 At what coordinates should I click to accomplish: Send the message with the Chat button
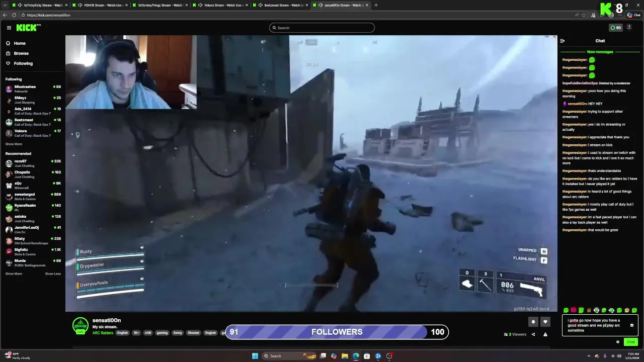coord(631,342)
